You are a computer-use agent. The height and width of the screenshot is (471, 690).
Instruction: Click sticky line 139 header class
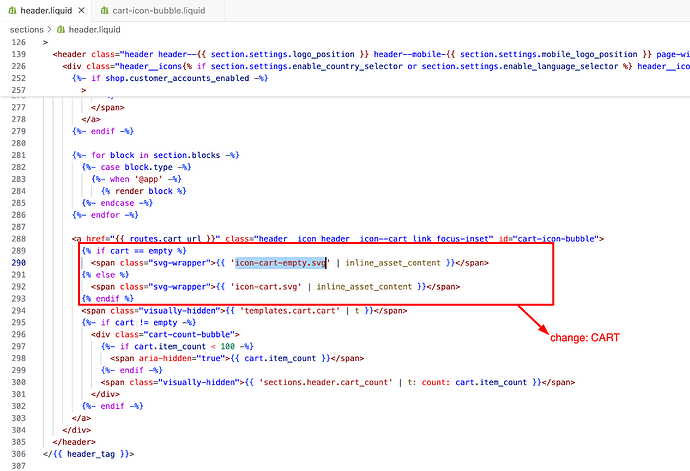tap(371, 55)
